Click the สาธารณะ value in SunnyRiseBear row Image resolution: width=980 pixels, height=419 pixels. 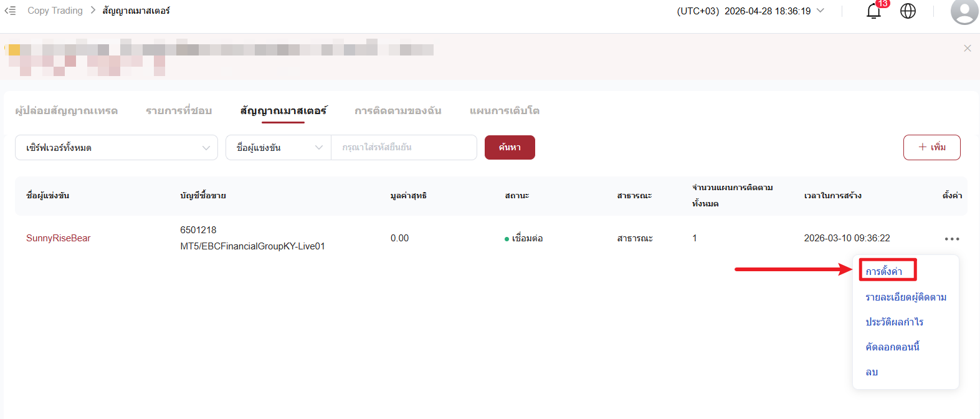(x=635, y=238)
